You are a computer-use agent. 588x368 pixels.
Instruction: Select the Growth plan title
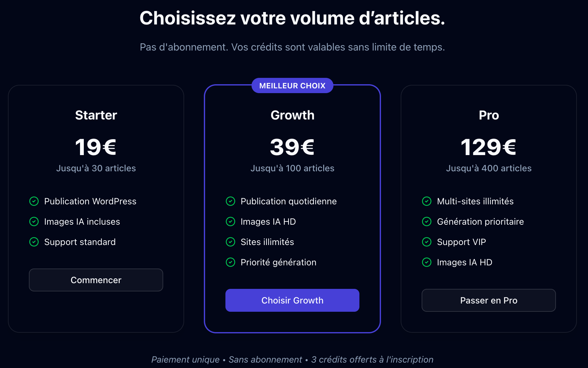pyautogui.click(x=292, y=115)
